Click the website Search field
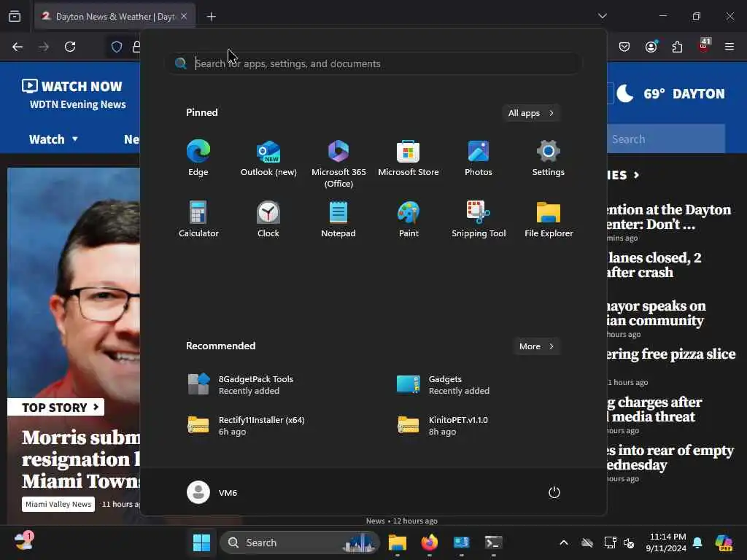The image size is (747, 560). click(666, 139)
